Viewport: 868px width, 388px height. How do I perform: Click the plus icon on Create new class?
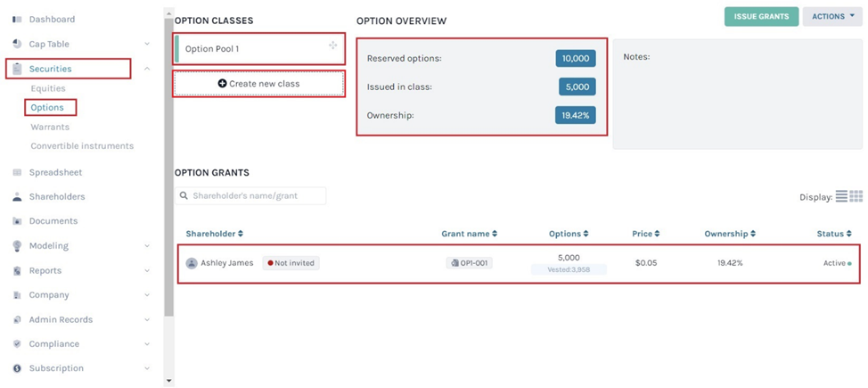[x=223, y=84]
